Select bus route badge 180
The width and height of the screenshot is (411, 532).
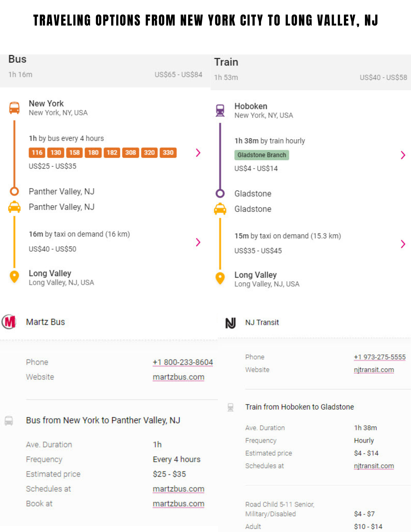pyautogui.click(x=93, y=153)
